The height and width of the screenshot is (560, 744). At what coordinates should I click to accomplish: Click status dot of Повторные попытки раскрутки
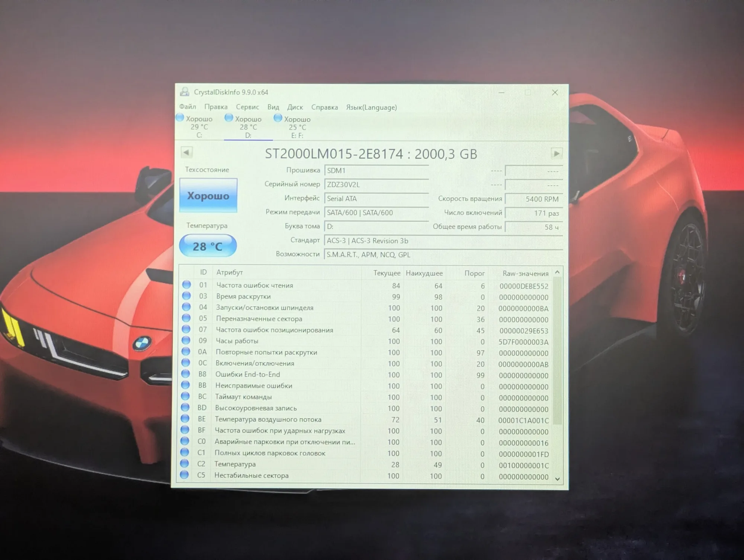click(186, 352)
